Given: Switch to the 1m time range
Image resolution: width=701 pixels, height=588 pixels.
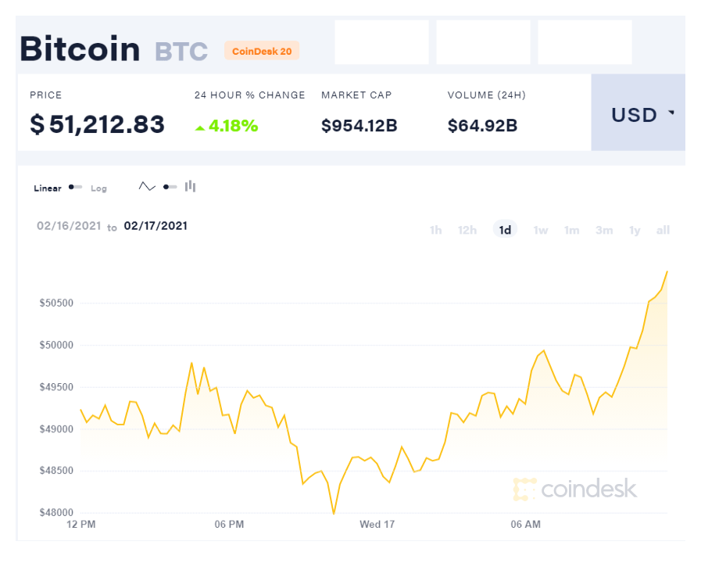Looking at the screenshot, I should (572, 230).
